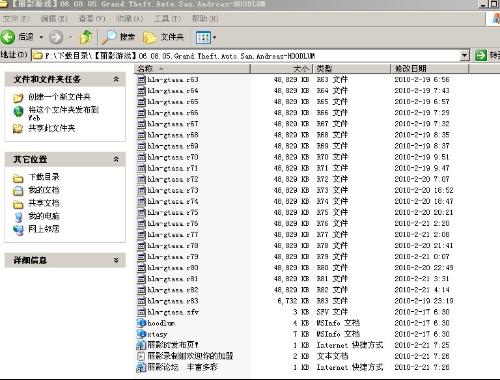Select file name hlm-gtasa.r78
The width and height of the screenshot is (500, 380).
click(x=173, y=246)
